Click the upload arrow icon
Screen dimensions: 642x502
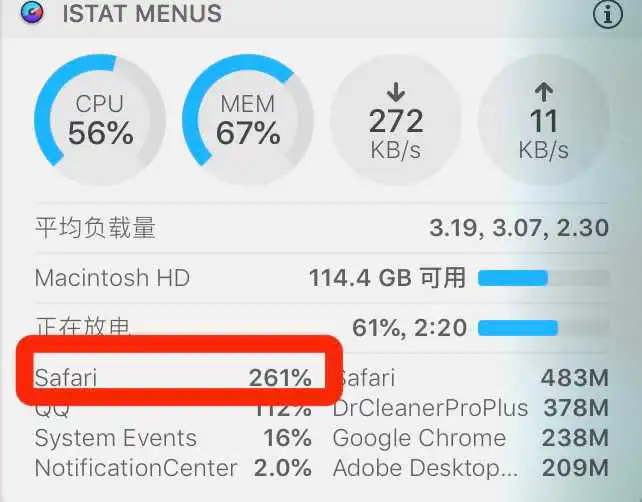point(544,92)
